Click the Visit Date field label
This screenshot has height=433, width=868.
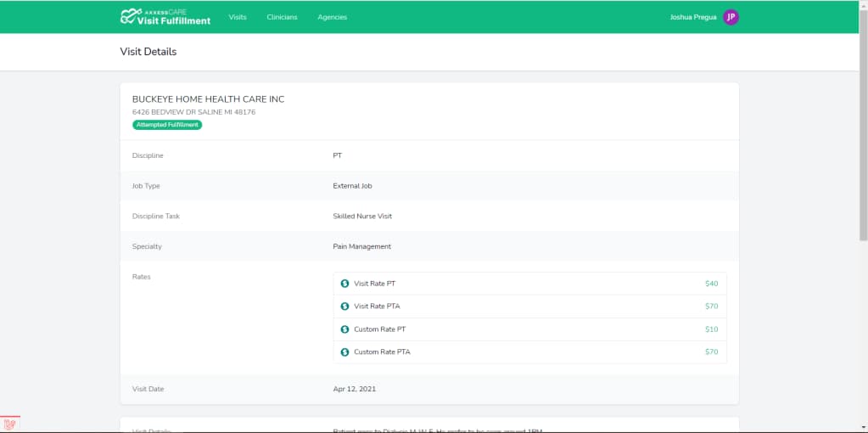pyautogui.click(x=148, y=389)
